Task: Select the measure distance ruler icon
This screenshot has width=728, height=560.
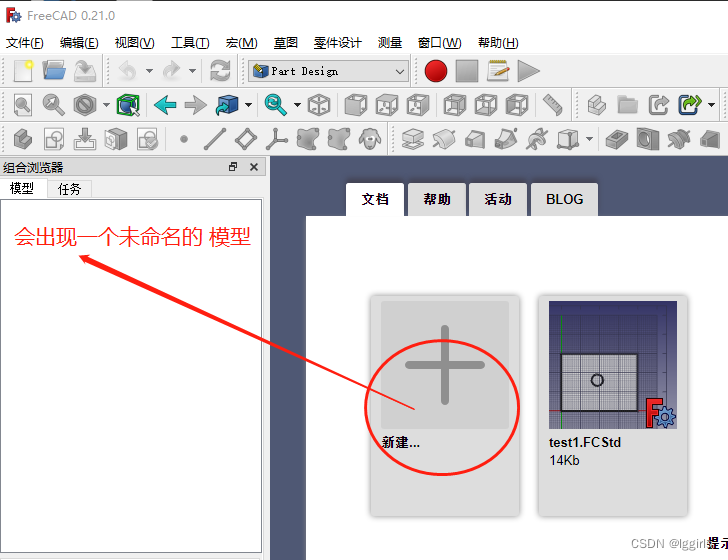Action: pos(552,105)
